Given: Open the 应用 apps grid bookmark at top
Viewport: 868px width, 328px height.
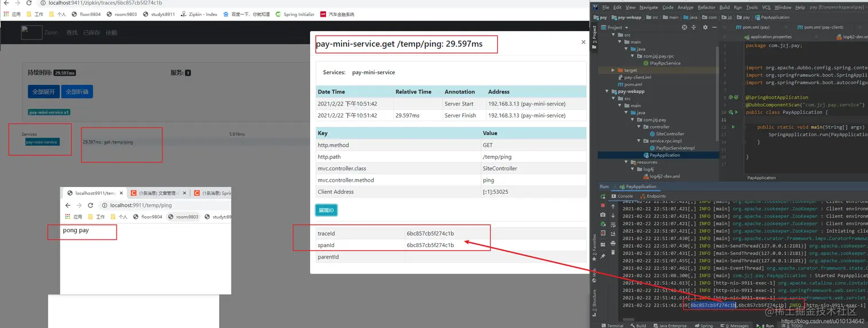Looking at the screenshot, I should (x=11, y=14).
